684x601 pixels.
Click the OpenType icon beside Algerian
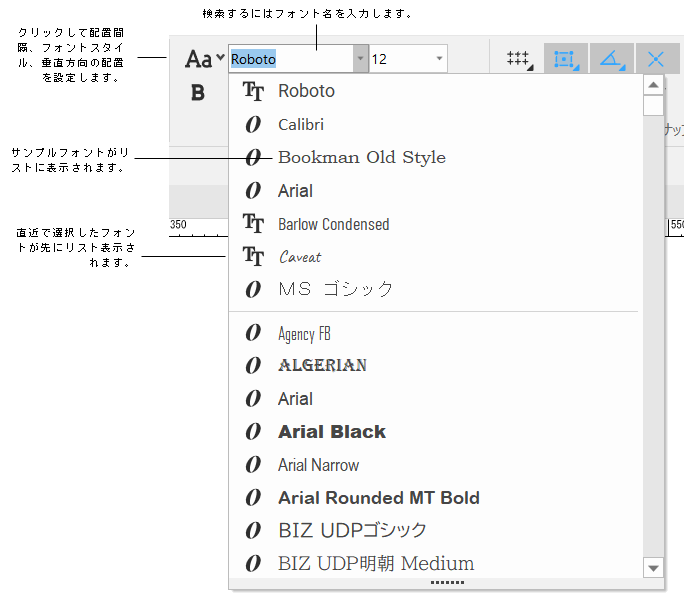tap(254, 366)
